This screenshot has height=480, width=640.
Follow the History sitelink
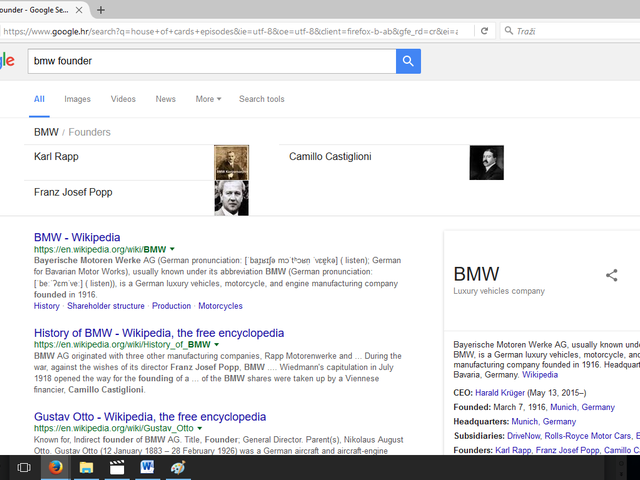tap(47, 306)
